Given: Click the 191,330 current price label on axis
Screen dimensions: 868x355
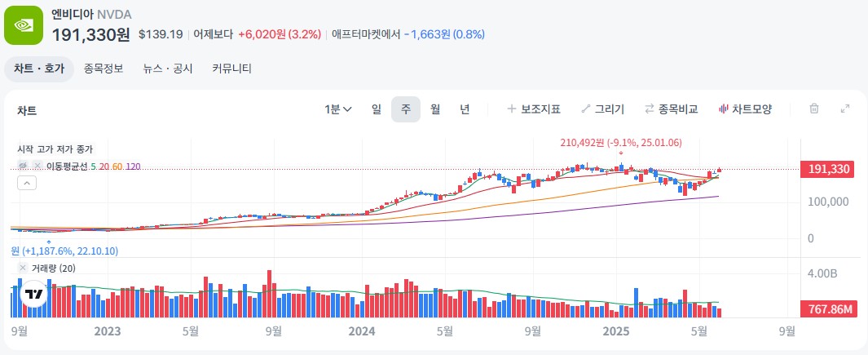Looking at the screenshot, I should coord(827,169).
